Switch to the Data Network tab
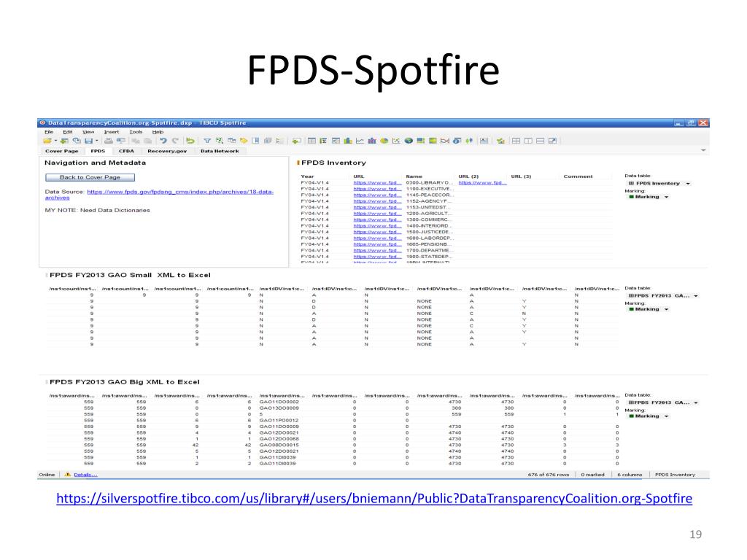This screenshot has width=747, height=560. click(x=220, y=151)
